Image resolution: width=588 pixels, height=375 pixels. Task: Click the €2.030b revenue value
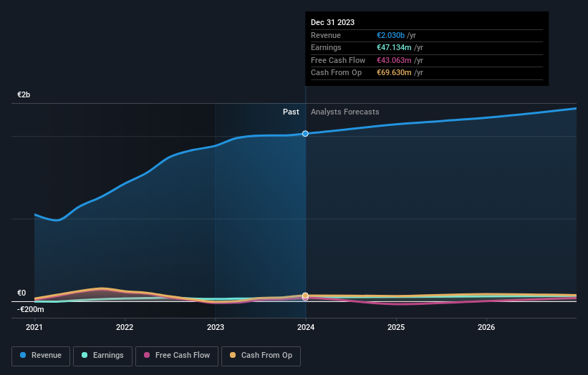[391, 35]
